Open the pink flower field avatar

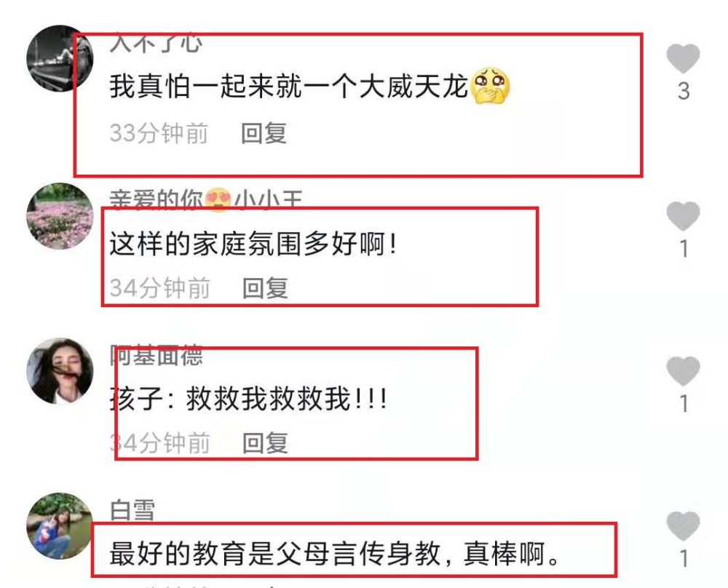point(60,216)
